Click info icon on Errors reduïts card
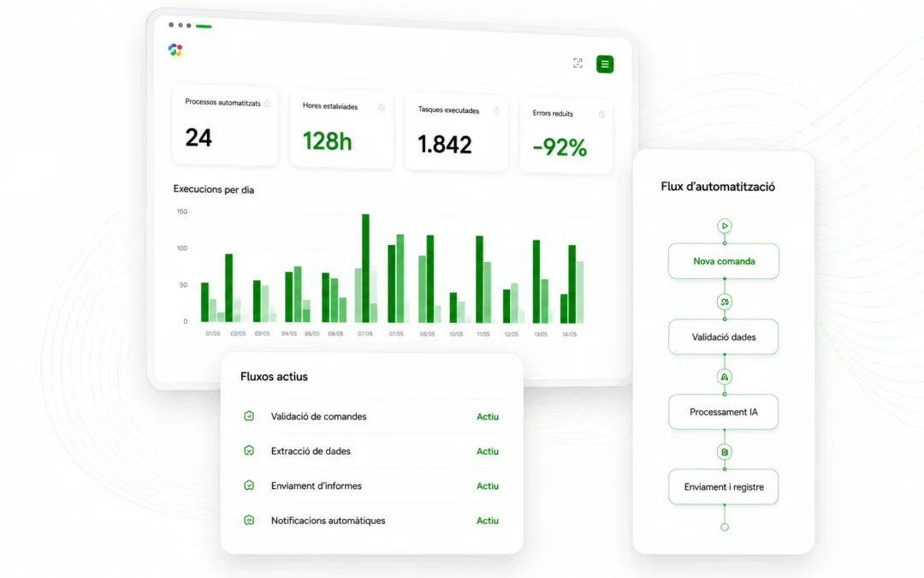This screenshot has width=924, height=578. pos(601,115)
